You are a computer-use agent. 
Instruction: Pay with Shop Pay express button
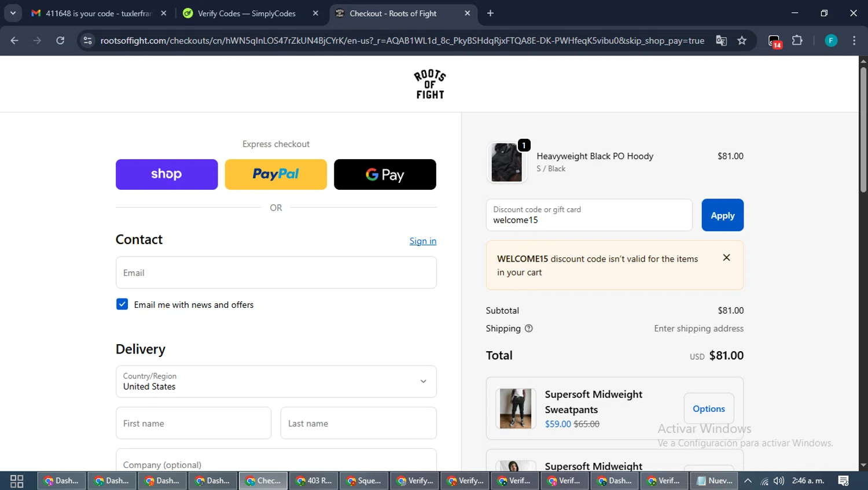(167, 174)
